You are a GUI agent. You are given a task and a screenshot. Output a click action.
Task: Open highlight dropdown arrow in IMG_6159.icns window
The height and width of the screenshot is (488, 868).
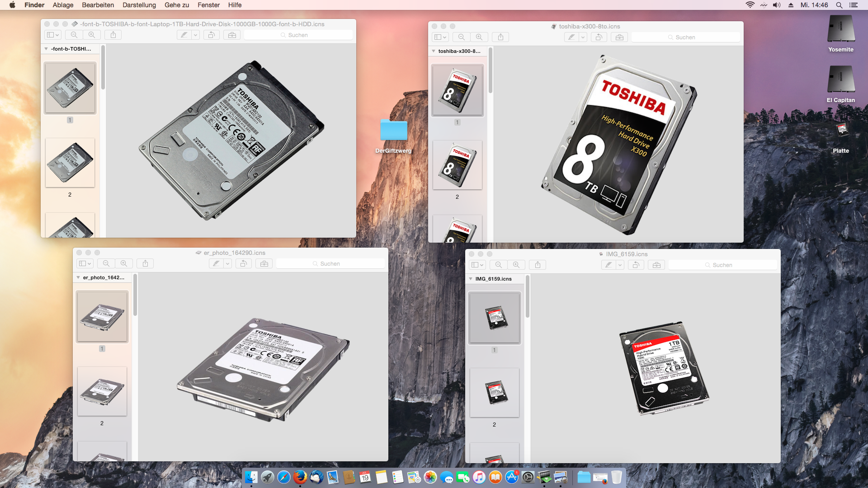620,265
